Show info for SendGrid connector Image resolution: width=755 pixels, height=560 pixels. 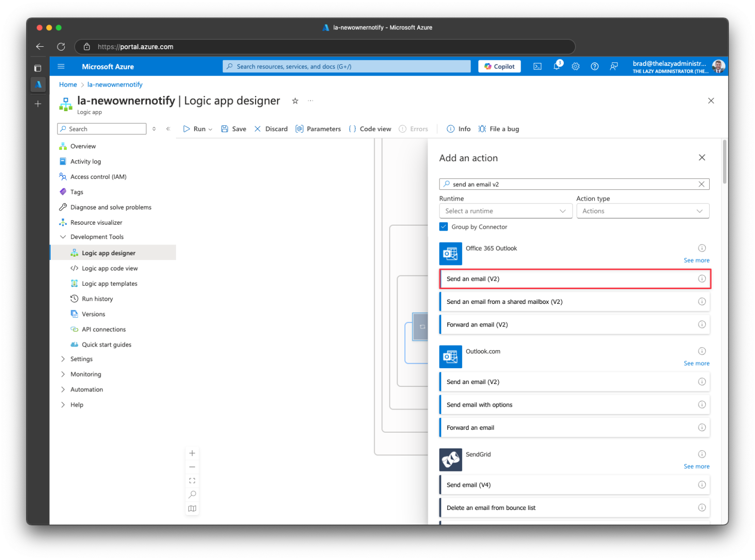pos(702,454)
